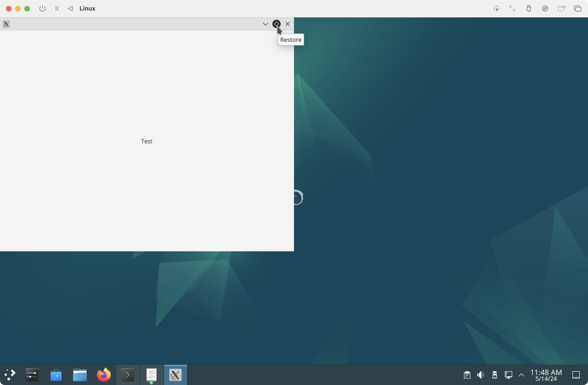Open Konsole terminal from taskbar
The image size is (588, 385).
[x=128, y=375]
